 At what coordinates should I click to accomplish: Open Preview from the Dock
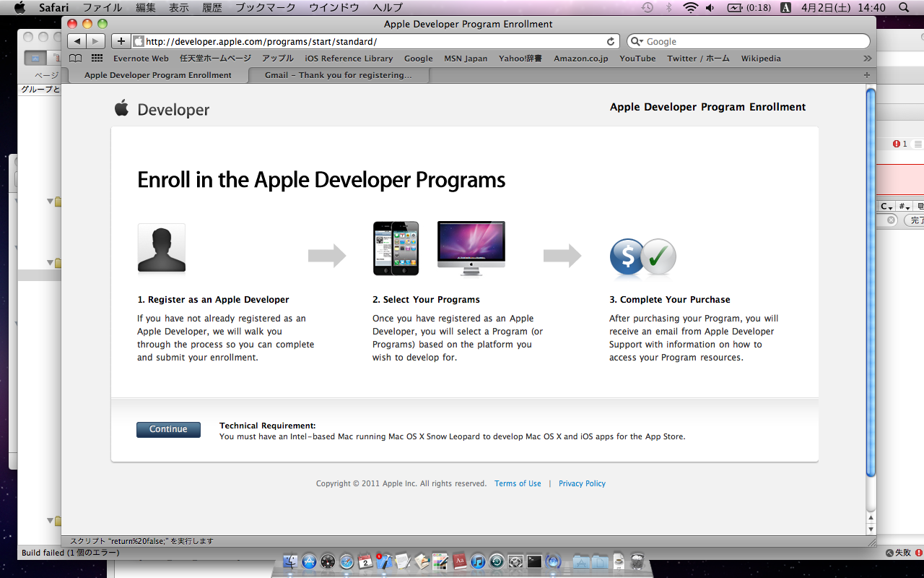422,561
